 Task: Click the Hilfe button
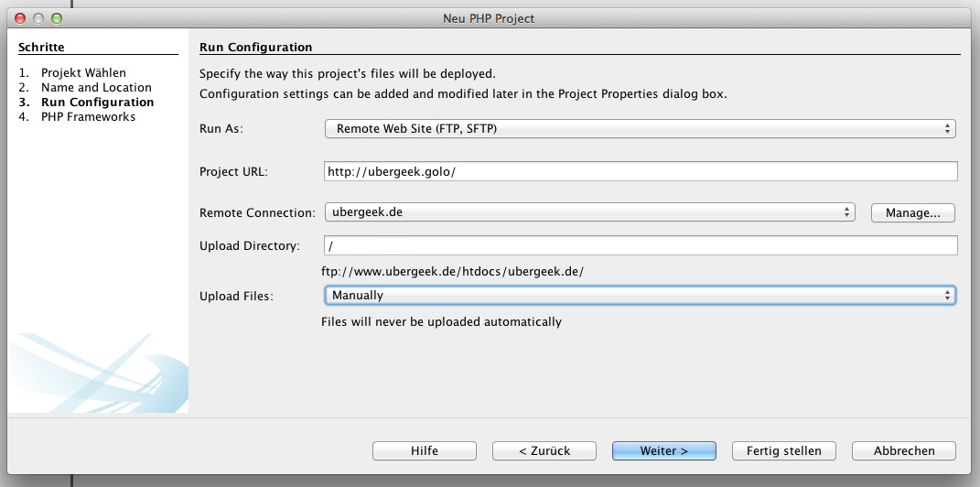(x=425, y=450)
